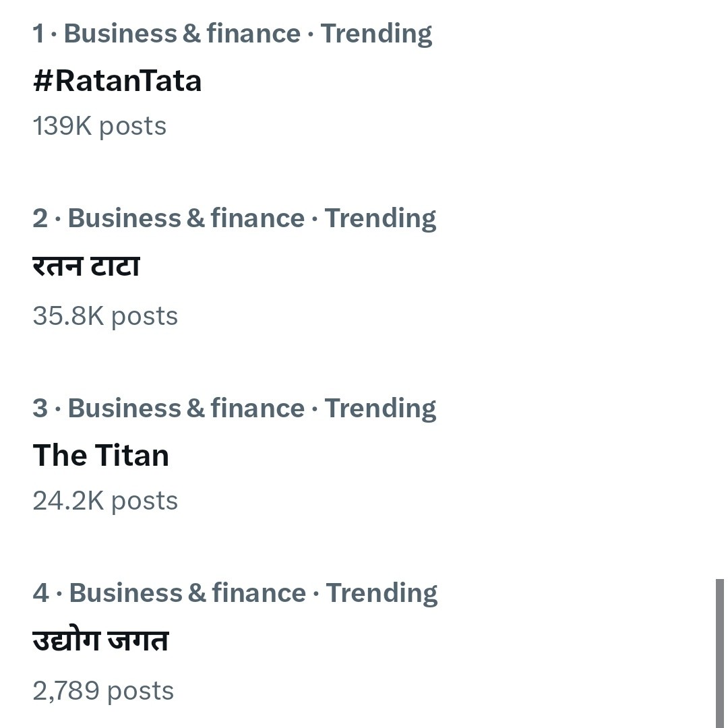This screenshot has height=728, width=728.
Task: Click the 35.8K posts count
Action: click(105, 316)
